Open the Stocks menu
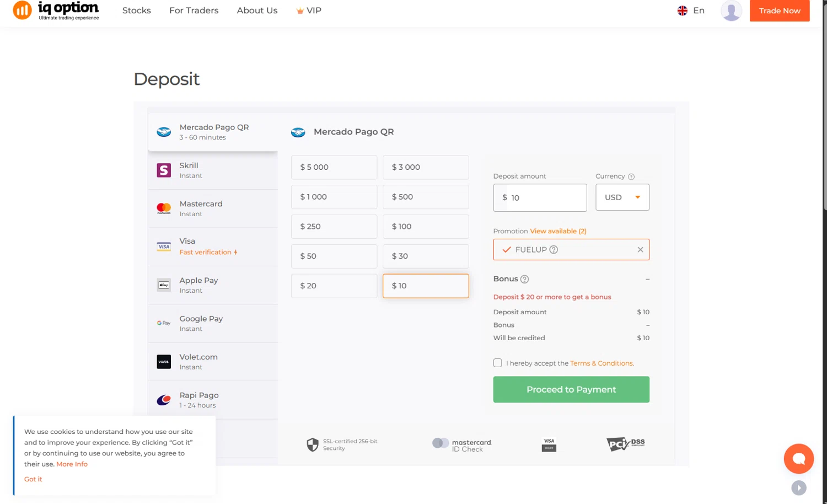 click(137, 10)
